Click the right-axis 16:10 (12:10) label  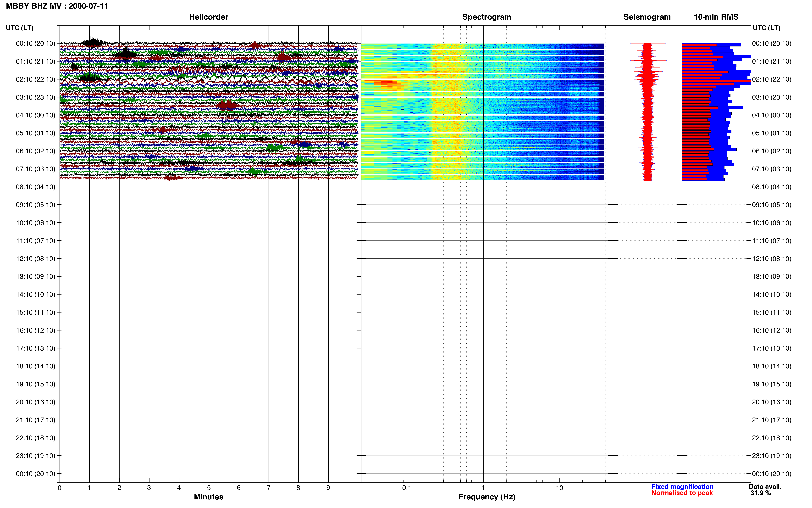pyautogui.click(x=772, y=330)
